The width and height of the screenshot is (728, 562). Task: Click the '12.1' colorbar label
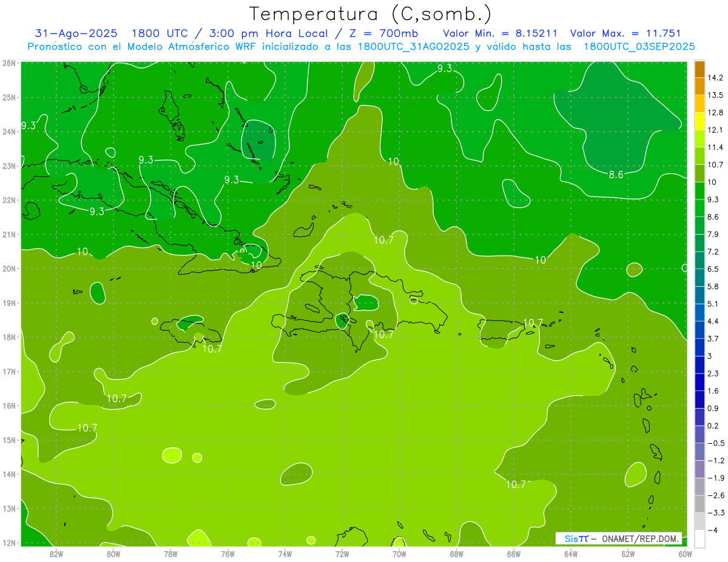tap(715, 130)
